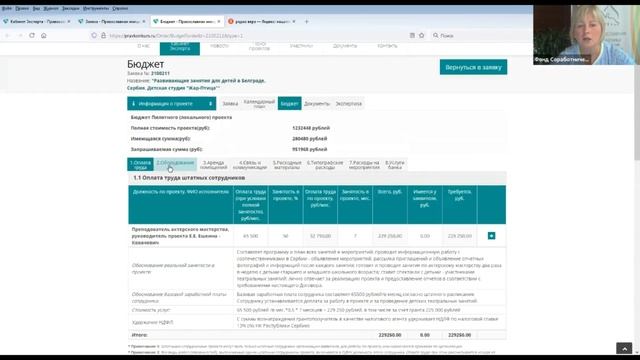
Task: Close the Yandex search browser tab
Action: pos(293,21)
